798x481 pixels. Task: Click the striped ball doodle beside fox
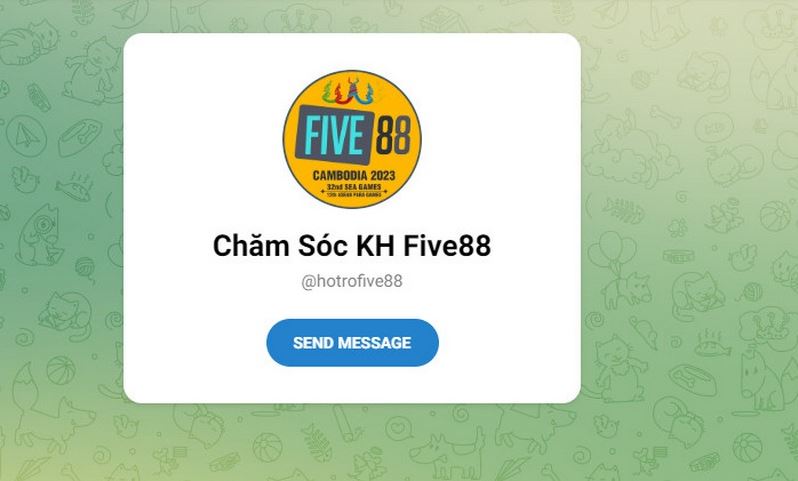click(x=61, y=371)
